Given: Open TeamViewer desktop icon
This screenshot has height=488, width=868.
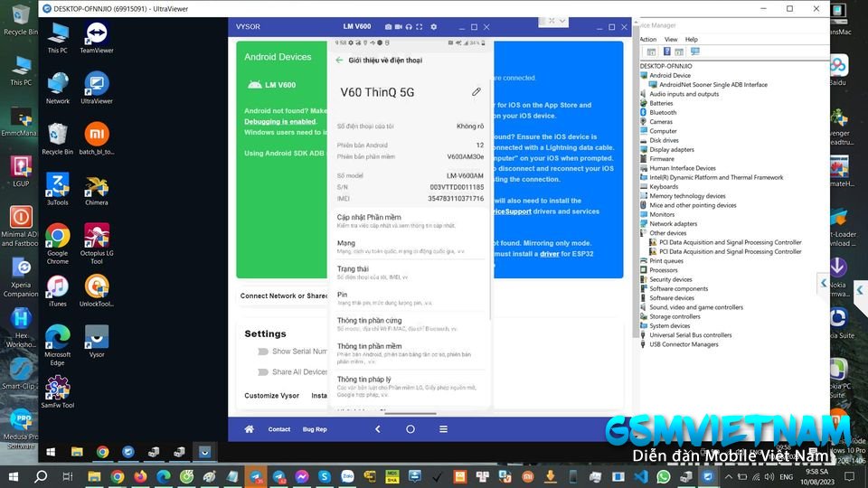Looking at the screenshot, I should 97,38.
